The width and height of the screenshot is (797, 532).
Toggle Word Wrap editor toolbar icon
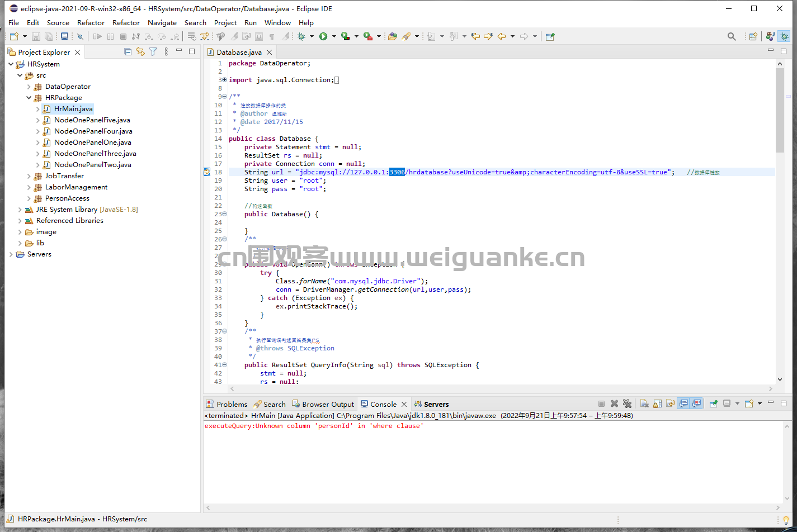tap(246, 36)
